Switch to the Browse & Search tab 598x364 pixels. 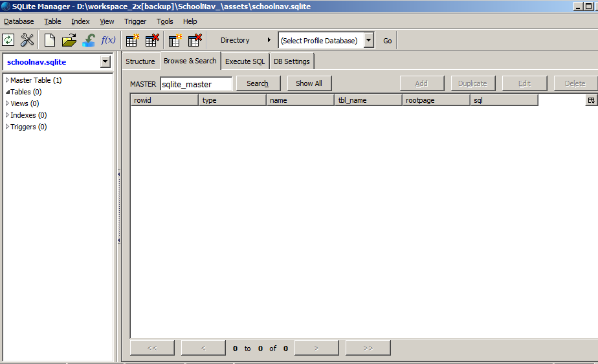click(x=190, y=61)
